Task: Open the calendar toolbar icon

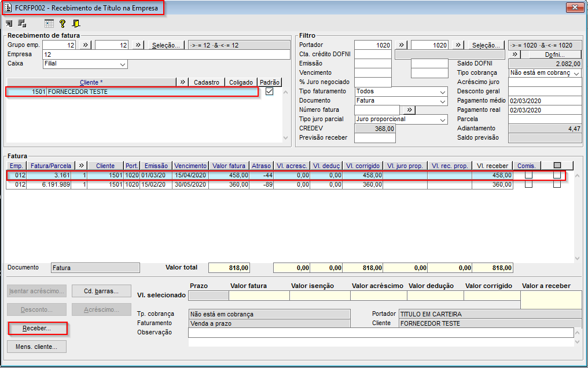Action: (49, 24)
